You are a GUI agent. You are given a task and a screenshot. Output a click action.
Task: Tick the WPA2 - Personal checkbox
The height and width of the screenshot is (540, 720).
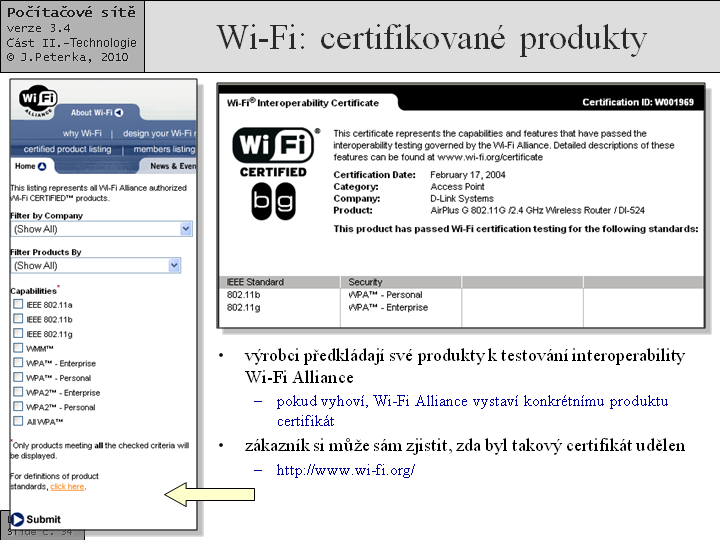(18, 406)
